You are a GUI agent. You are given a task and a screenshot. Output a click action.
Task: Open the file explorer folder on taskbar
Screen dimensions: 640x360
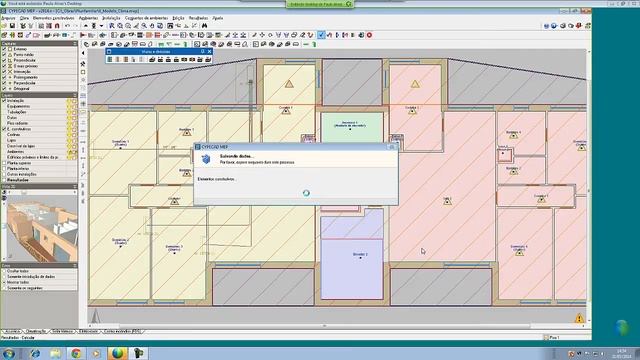[x=56, y=353]
